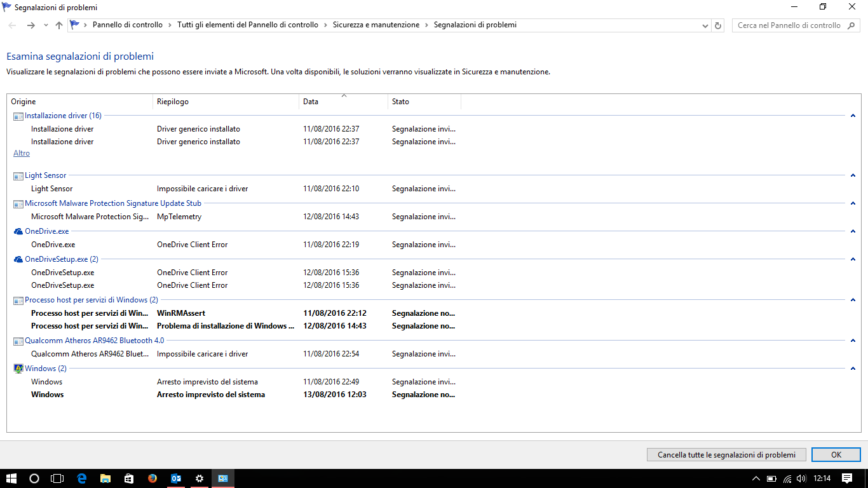The height and width of the screenshot is (488, 868).
Task: Click the flag icon in address bar
Action: click(75, 25)
